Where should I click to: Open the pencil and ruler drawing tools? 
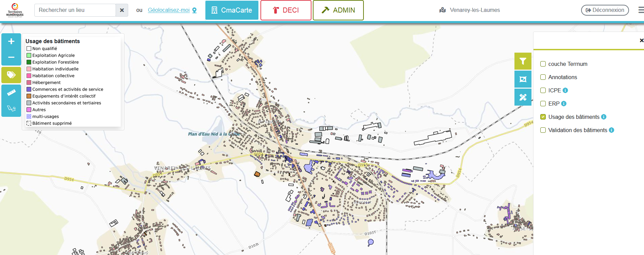point(523,97)
